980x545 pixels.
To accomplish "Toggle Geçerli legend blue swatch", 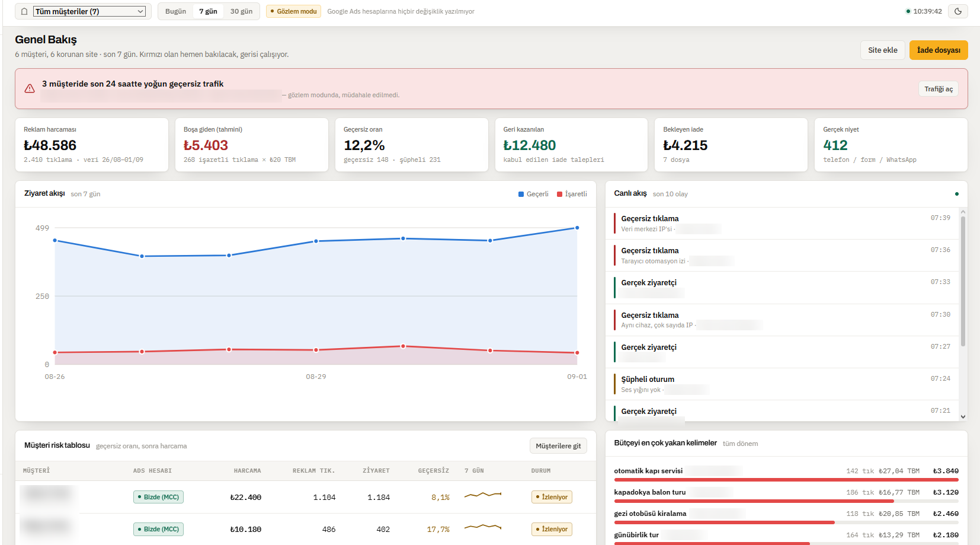I will point(521,194).
